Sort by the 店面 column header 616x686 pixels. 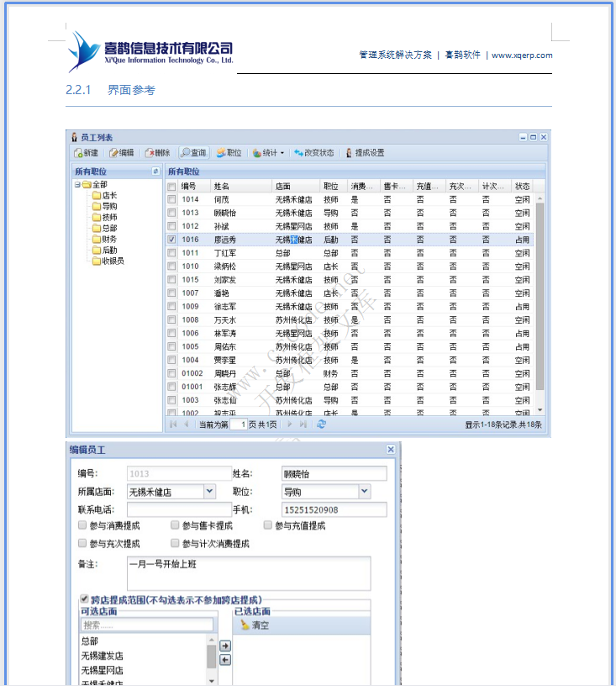click(x=296, y=187)
